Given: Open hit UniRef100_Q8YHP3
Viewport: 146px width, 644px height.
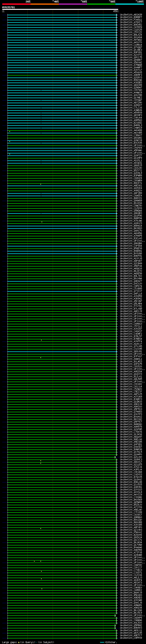Looking at the screenshot, I should [131, 115].
